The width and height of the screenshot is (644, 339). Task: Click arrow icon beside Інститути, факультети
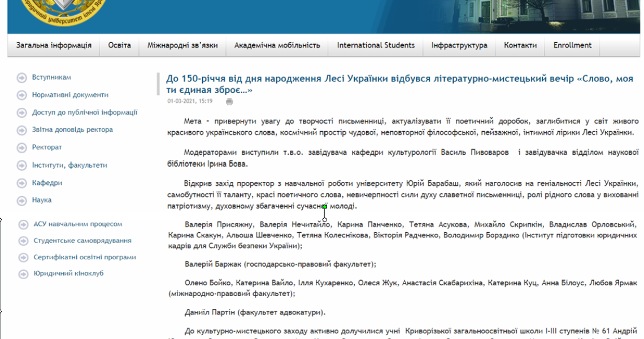click(x=22, y=166)
